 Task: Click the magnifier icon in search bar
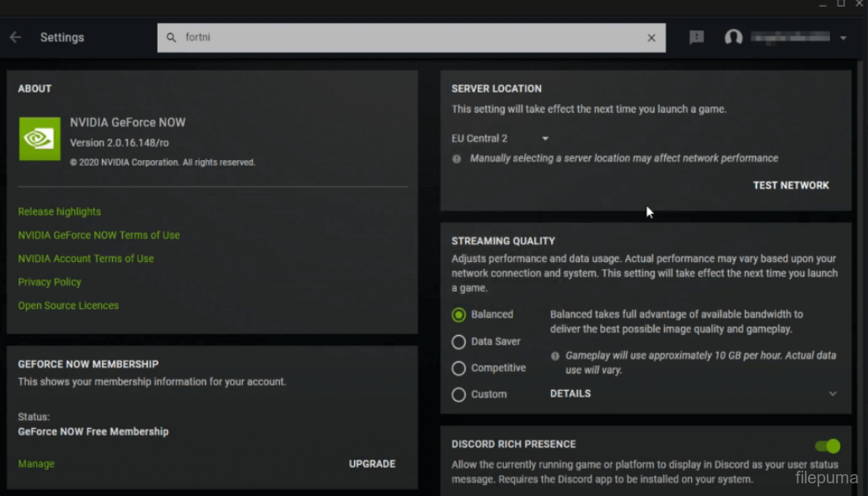coord(171,38)
